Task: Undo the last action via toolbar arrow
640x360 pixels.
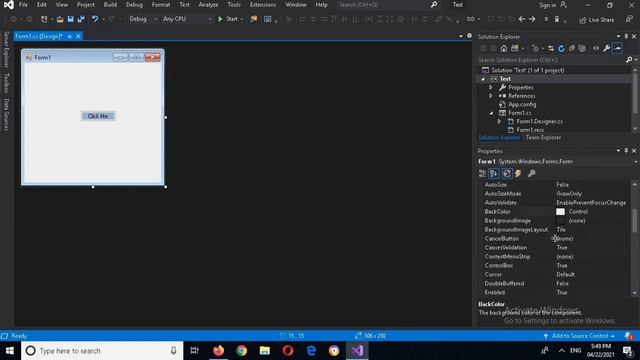Action: [x=95, y=19]
